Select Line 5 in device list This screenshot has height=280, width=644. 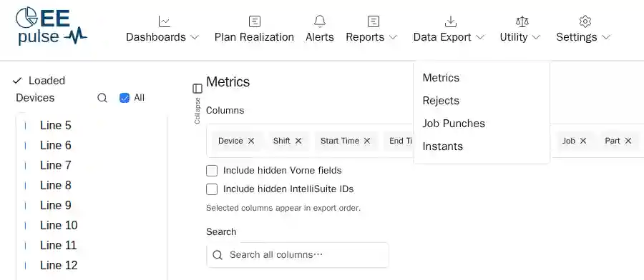click(x=55, y=126)
